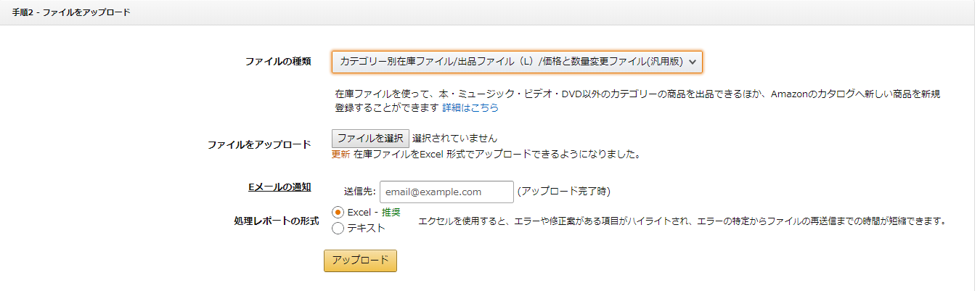
Task: Click the bold ファイルをアップロード label beside file chooser
Action: (258, 144)
